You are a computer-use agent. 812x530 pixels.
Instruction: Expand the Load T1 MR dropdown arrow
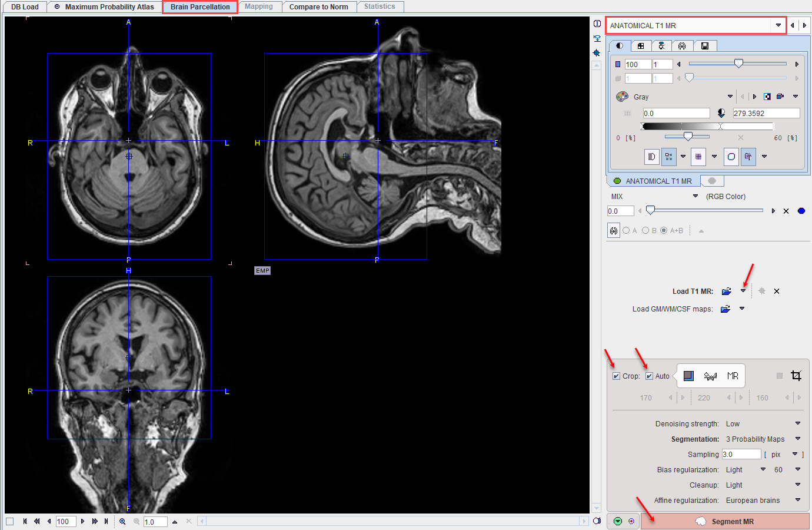(743, 291)
